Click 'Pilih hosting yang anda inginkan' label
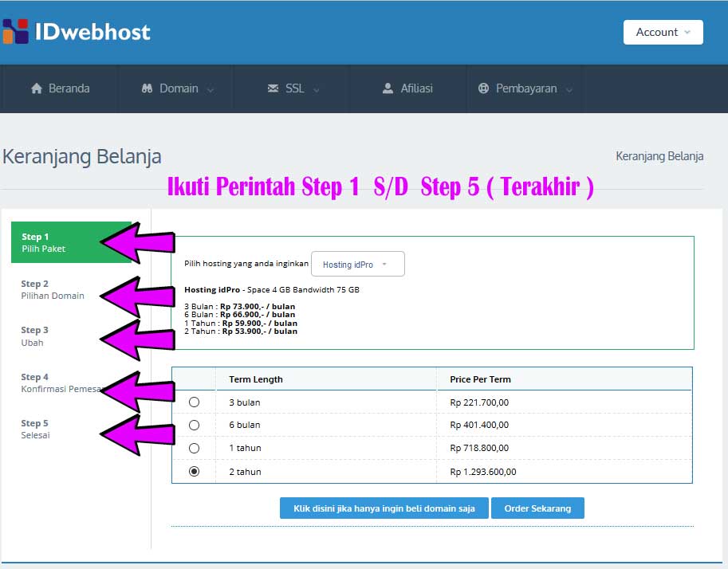728x569 pixels. tap(246, 264)
